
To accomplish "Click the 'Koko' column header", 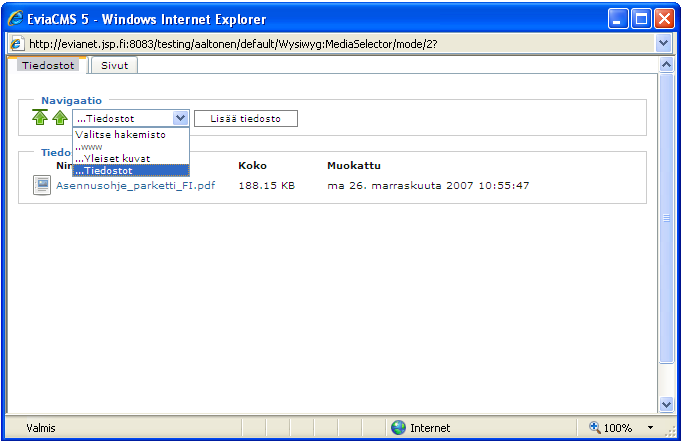I will pyautogui.click(x=252, y=166).
